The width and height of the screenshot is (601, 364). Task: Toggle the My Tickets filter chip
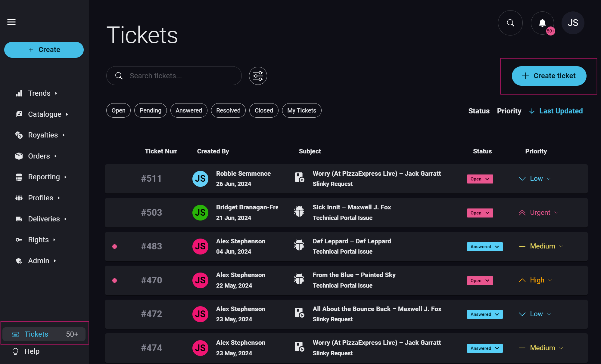point(302,110)
